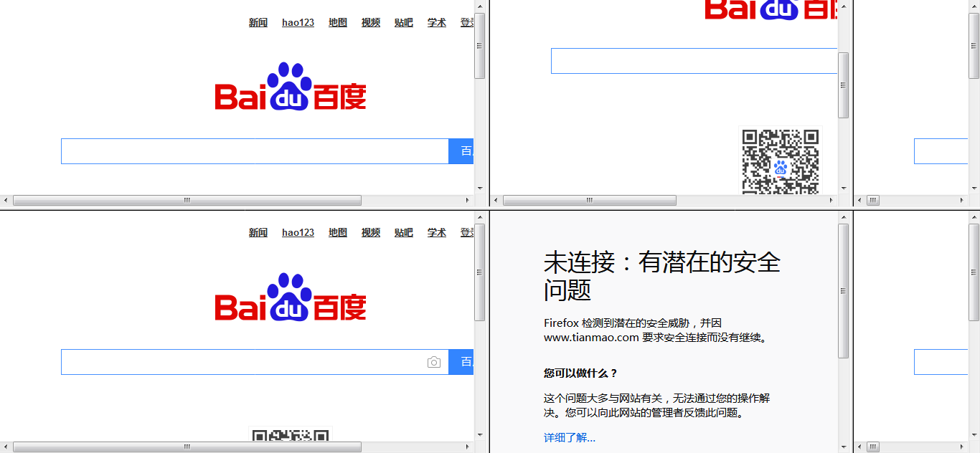Click vertical scrollbar thumb in bottom-left pane
The width and height of the screenshot is (980, 453).
480,272
